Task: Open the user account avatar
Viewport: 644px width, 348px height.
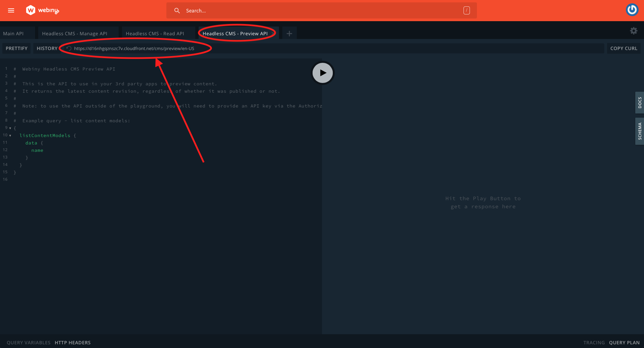Action: click(632, 10)
